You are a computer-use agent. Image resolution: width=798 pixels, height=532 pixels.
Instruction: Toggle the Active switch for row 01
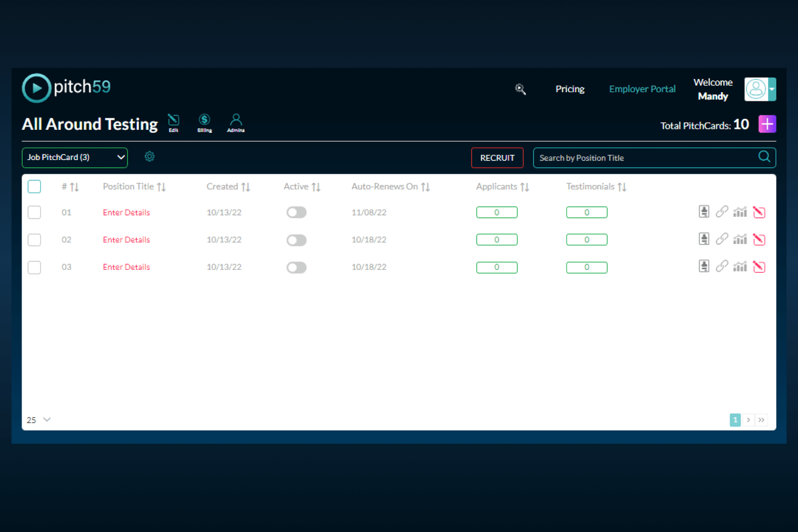pos(296,212)
